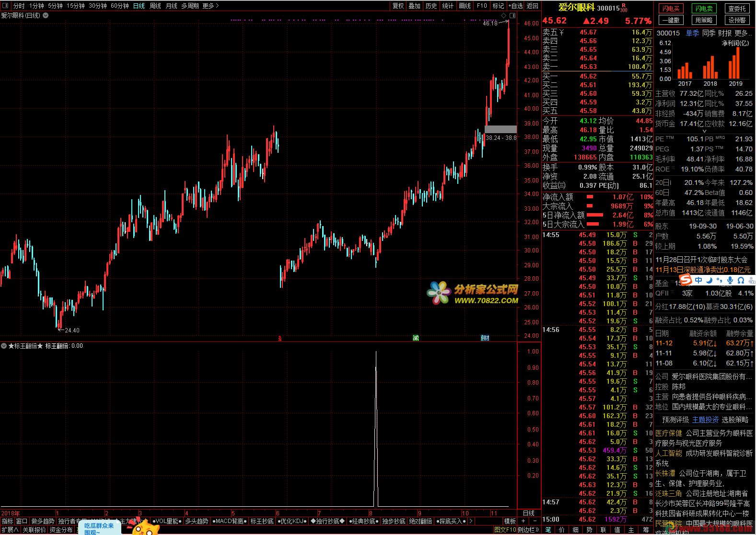756x535 pixels.
Task: Open the 指标 indicator tab
Action: click(x=7, y=521)
